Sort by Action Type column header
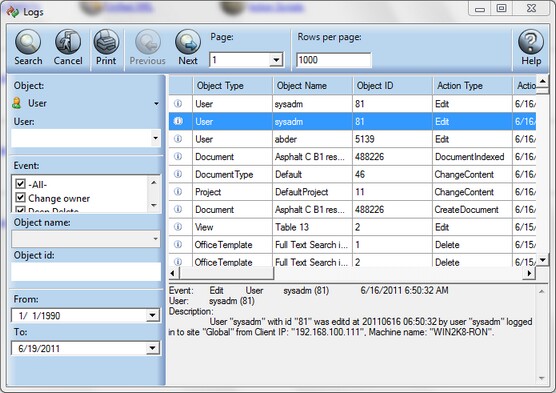 [x=473, y=85]
